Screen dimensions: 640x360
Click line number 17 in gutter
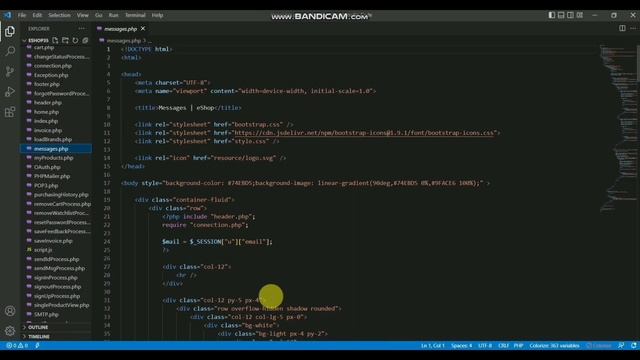click(107, 183)
